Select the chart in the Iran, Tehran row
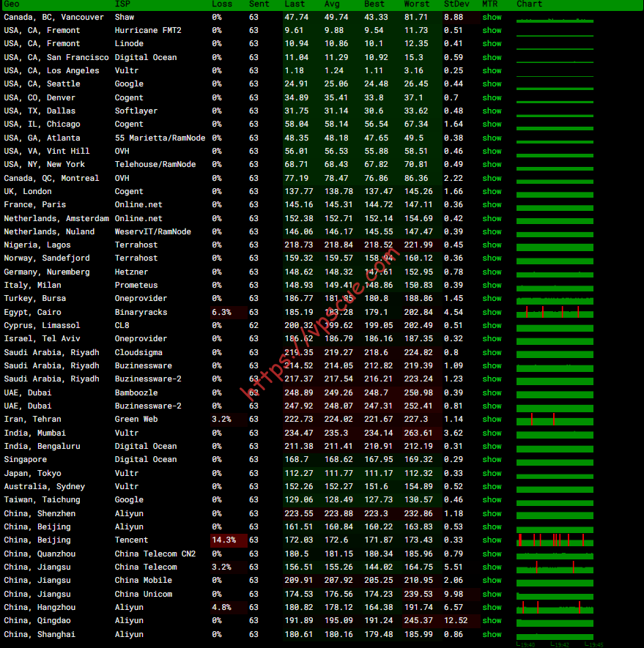The height and width of the screenshot is (648, 644). point(555,420)
